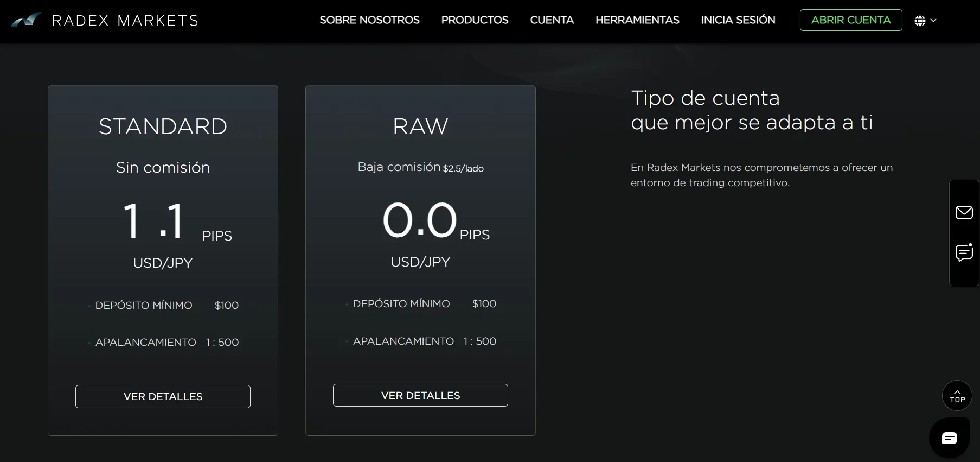This screenshot has height=462, width=980.
Task: Expand the language selector chevron
Action: 933,21
